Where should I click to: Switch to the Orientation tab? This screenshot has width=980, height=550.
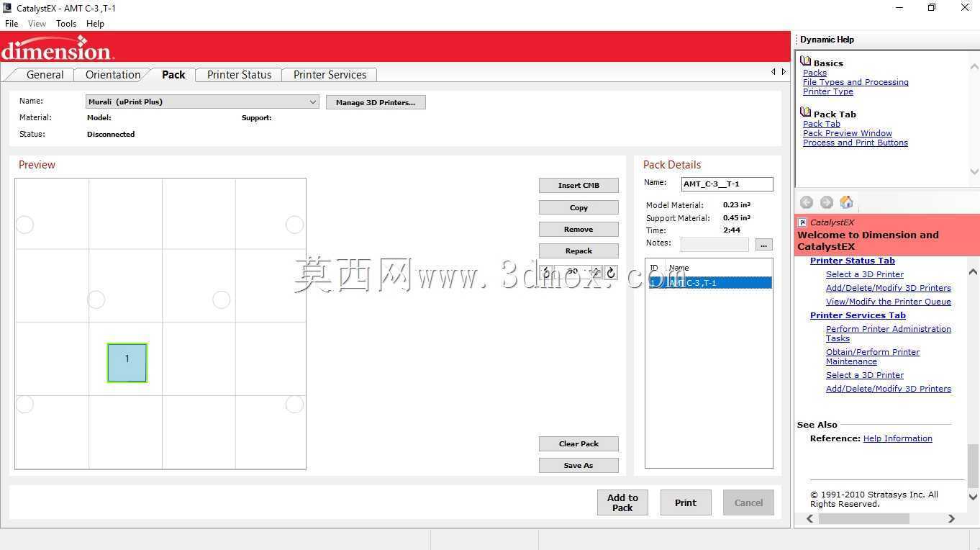coord(112,75)
